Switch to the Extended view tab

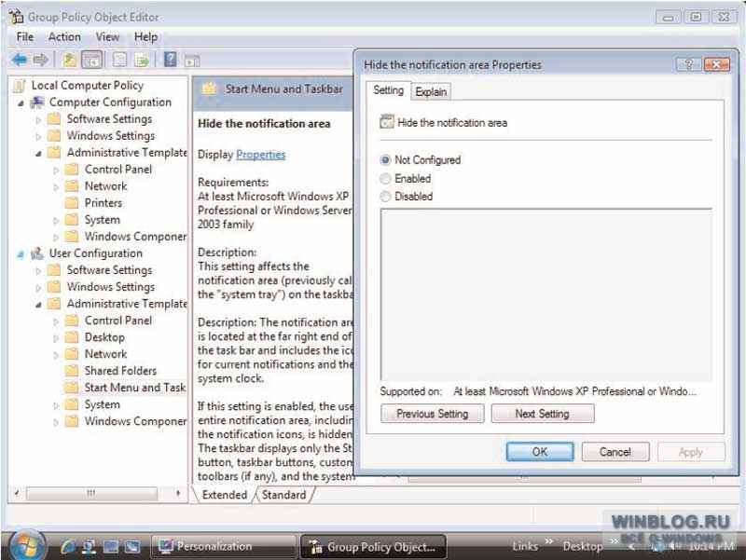coord(225,495)
